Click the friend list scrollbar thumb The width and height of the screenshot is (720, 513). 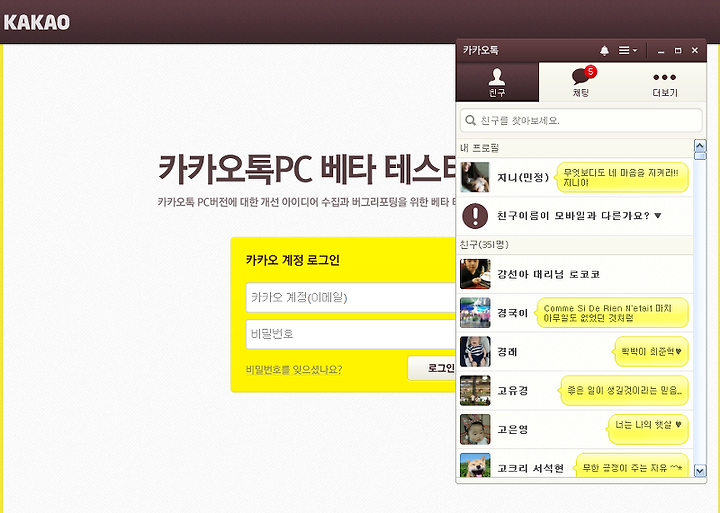700,156
